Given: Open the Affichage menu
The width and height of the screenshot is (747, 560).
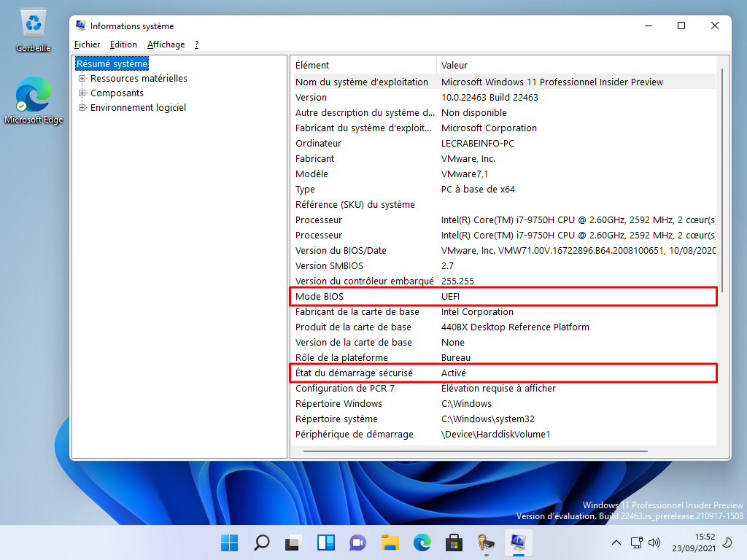Looking at the screenshot, I should pos(166,44).
